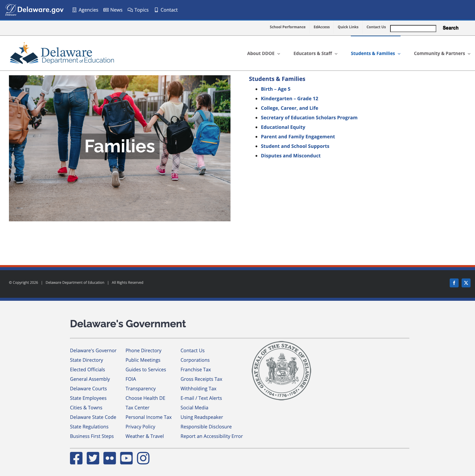Open the Facebook icon in the dark footer bar
Viewport: 475px width, 476px height.
tap(454, 283)
